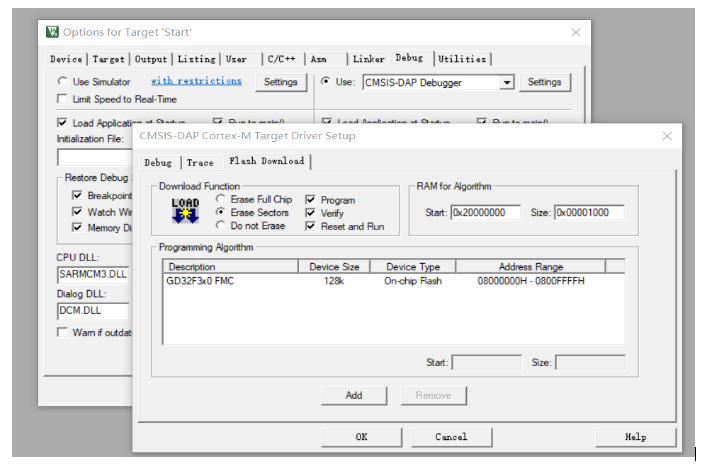Enable Limit Speed to Real-Time

[63, 99]
